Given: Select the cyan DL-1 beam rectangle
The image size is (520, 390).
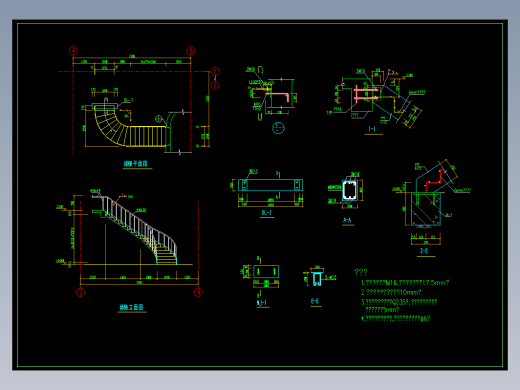Looking at the screenshot, I should coord(270,185).
